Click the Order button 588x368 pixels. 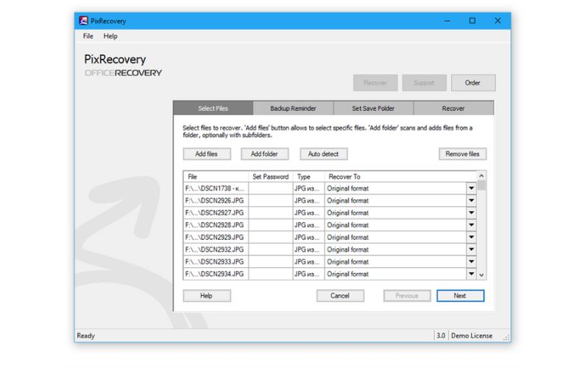pyautogui.click(x=473, y=82)
